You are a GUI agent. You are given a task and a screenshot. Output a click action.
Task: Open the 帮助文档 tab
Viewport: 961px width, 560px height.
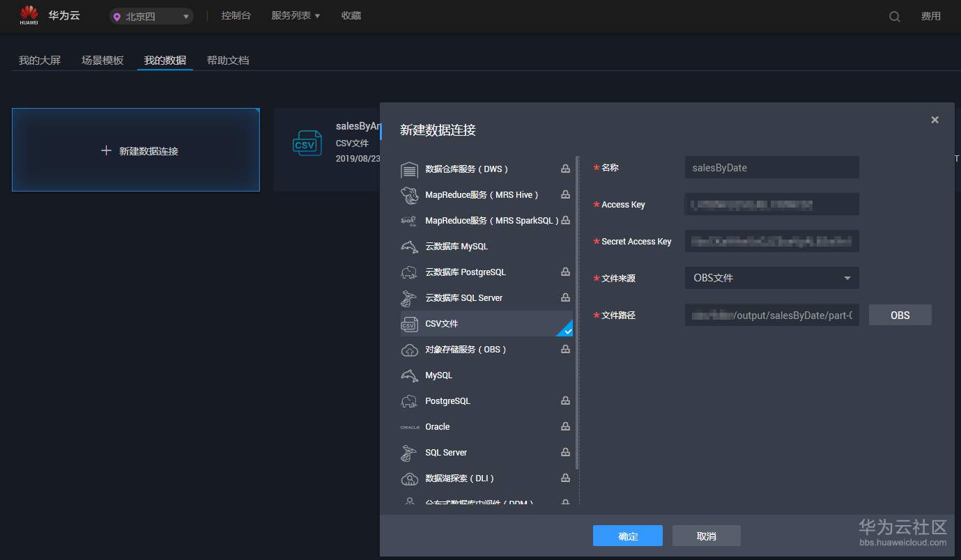click(x=228, y=61)
